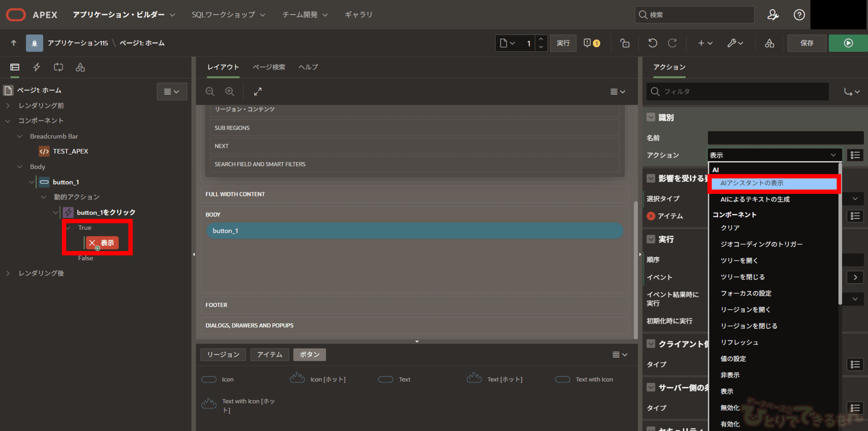Collapse the 識別 section toggle
This screenshot has height=431, width=868.
(651, 117)
